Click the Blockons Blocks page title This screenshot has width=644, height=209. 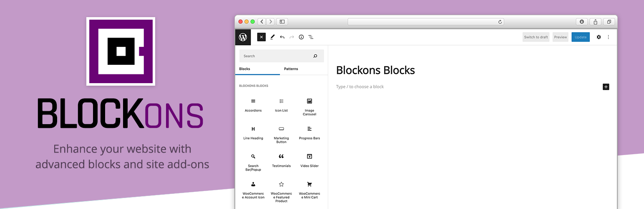(x=375, y=70)
